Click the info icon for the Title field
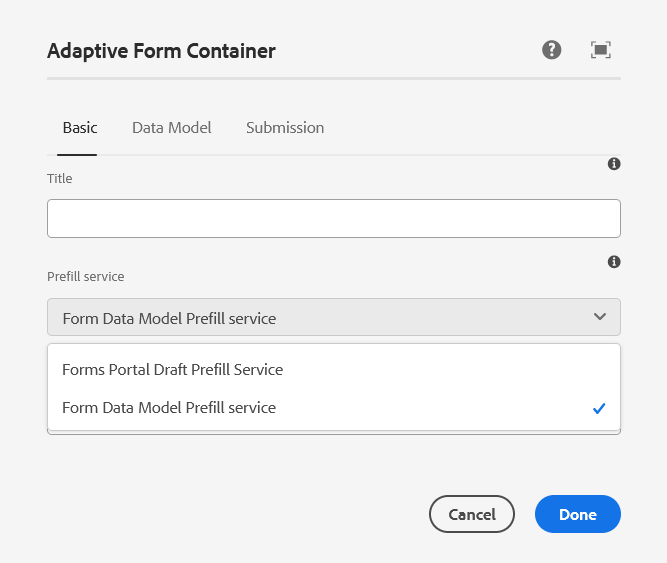The width and height of the screenshot is (667, 563). pos(614,164)
